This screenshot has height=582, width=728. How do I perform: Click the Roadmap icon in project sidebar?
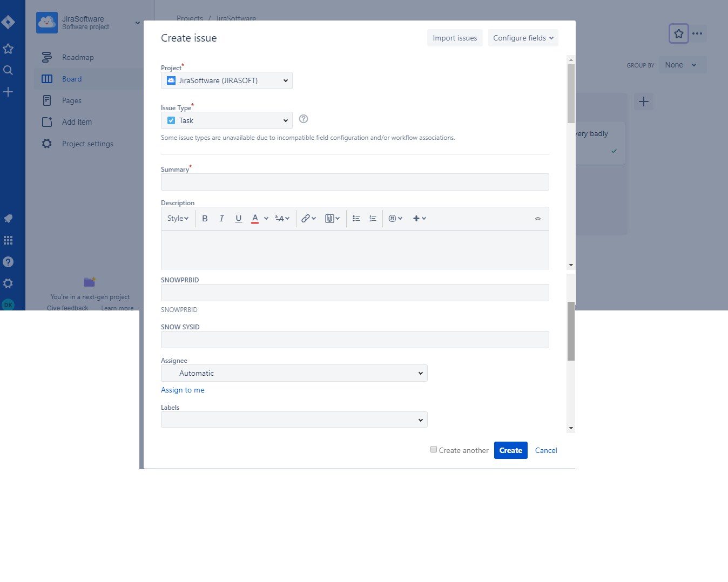point(47,57)
